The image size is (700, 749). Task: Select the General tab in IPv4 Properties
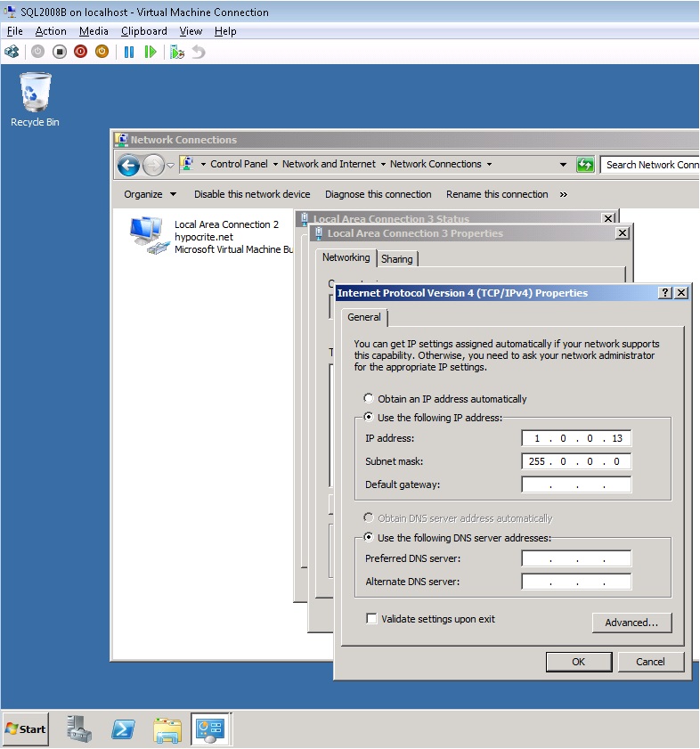(364, 317)
